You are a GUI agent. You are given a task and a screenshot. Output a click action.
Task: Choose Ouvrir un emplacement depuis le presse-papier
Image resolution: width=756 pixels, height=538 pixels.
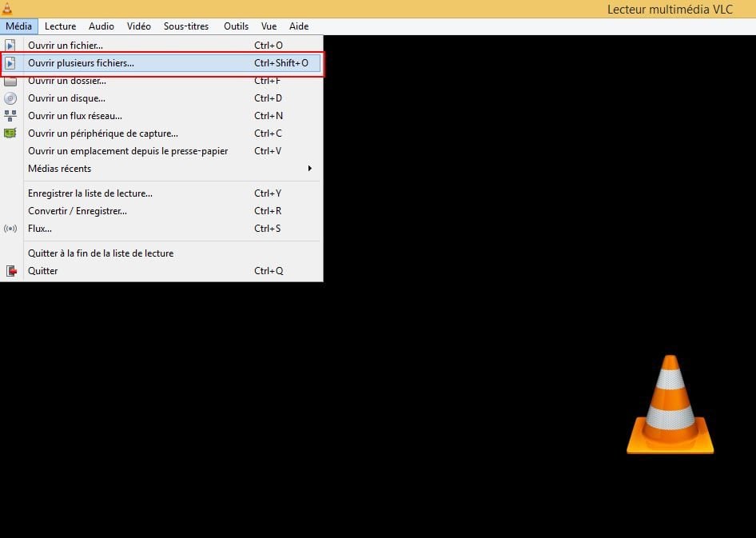(x=161, y=151)
